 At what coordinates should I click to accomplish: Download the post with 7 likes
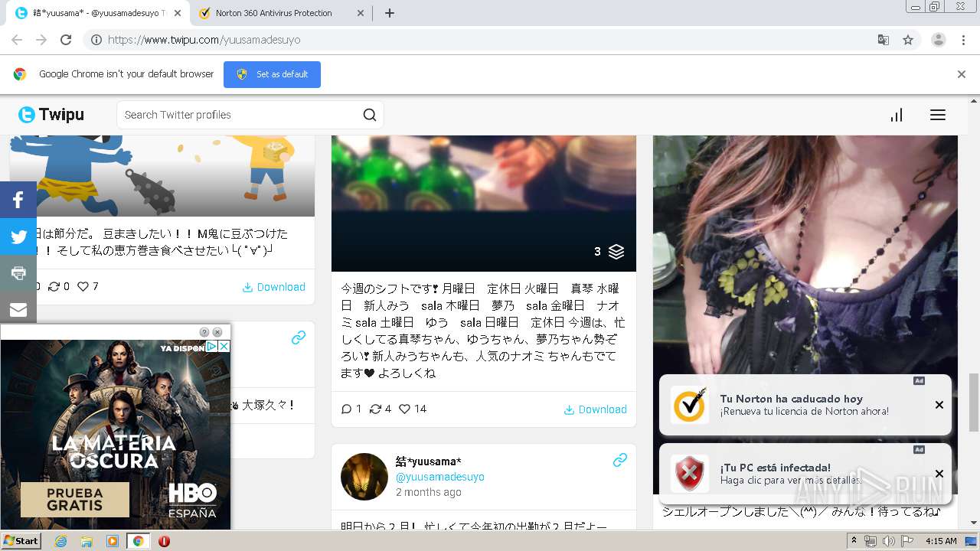(x=274, y=287)
